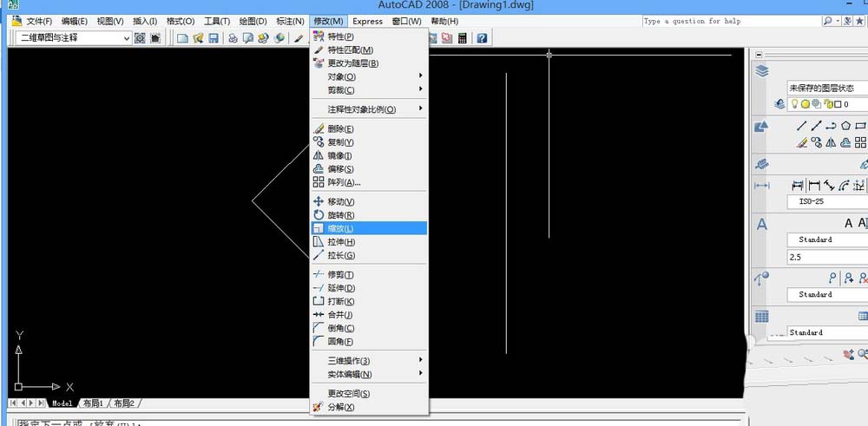Save the drawing with floppy disk icon
Viewport: 868px width, 426px height.
[214, 38]
